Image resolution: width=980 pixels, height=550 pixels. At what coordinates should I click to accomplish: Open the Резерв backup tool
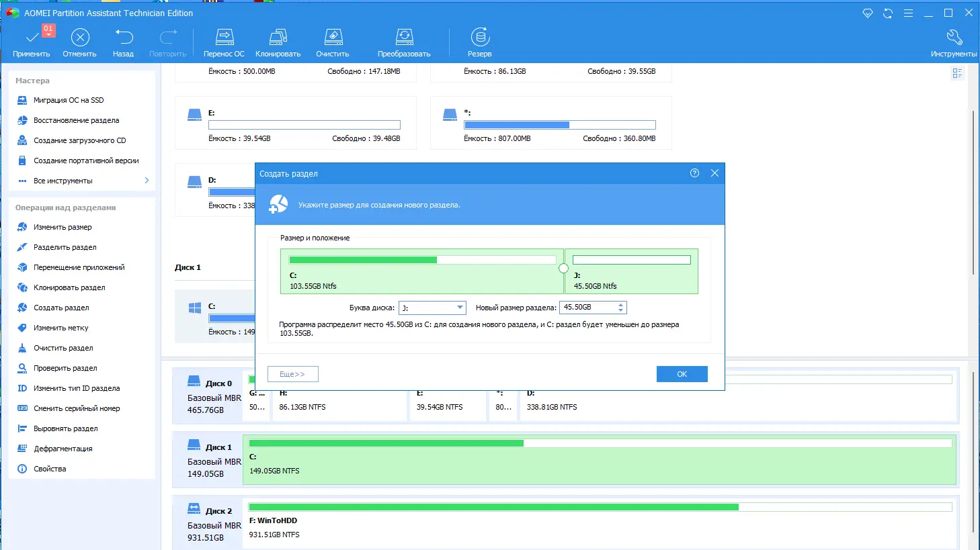pos(480,43)
